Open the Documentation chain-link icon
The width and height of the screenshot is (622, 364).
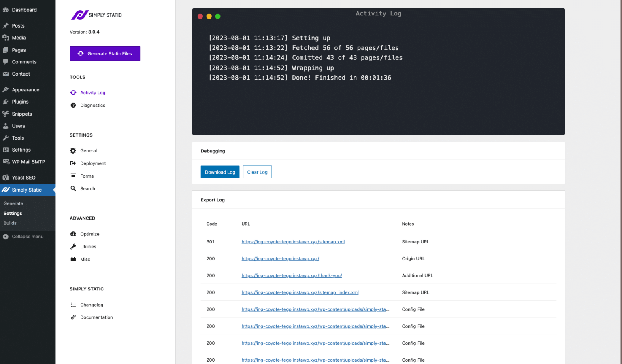(73, 317)
